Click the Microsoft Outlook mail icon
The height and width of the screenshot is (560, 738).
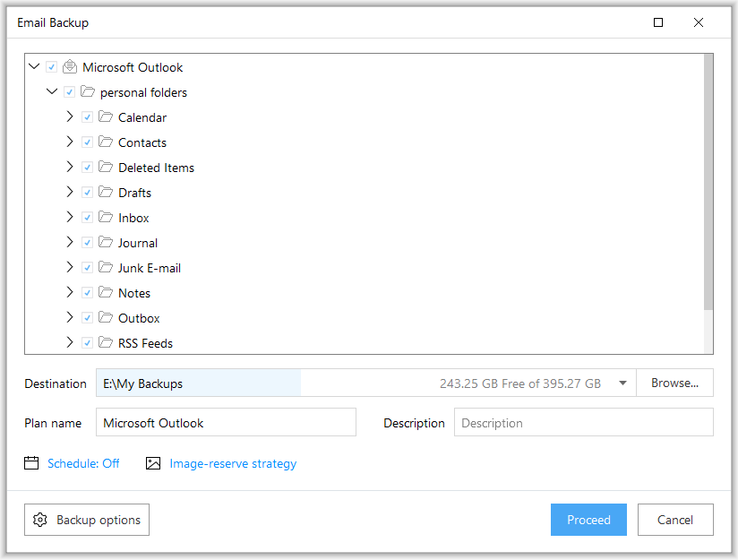tap(70, 67)
